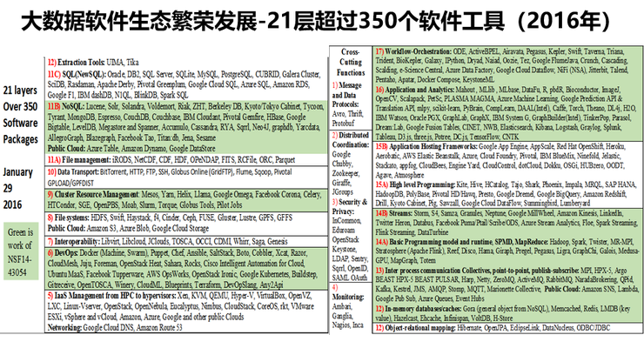Viewport: 644px width, 355px height.
Task: Click 'Public Cloud: Amazon S3' line under File systems
Action: point(128,228)
